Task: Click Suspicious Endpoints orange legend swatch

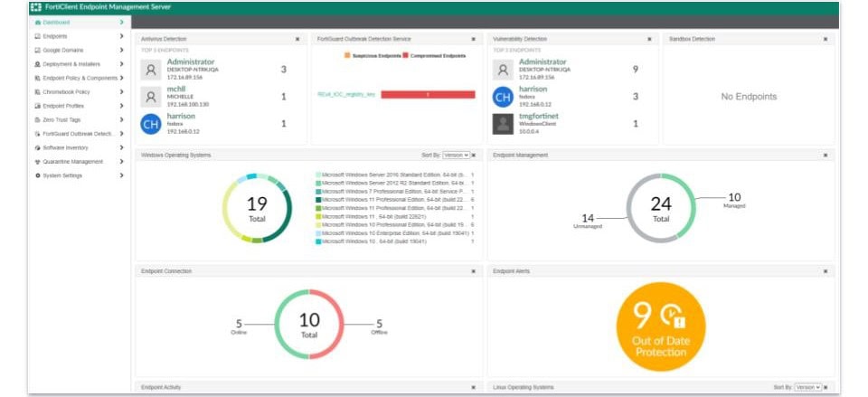Action: click(x=347, y=56)
